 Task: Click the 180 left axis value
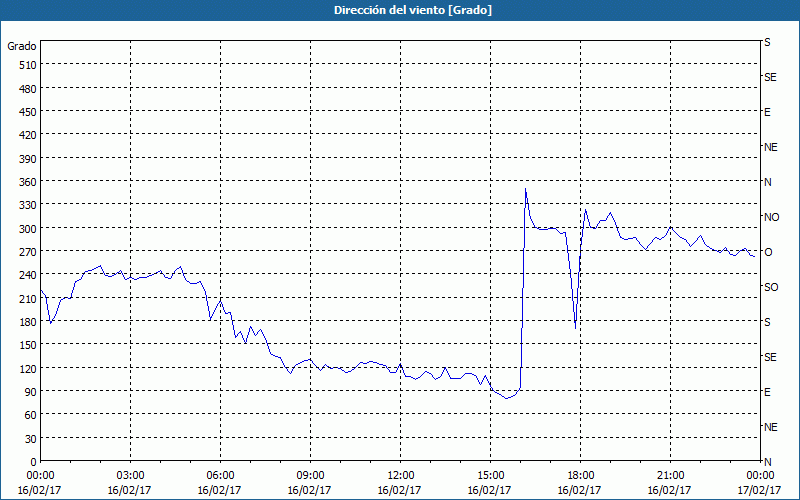tap(28, 321)
